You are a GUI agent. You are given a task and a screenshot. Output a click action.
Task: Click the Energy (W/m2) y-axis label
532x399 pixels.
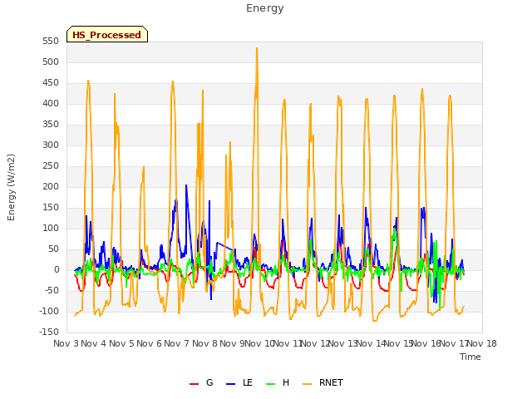[x=11, y=187]
